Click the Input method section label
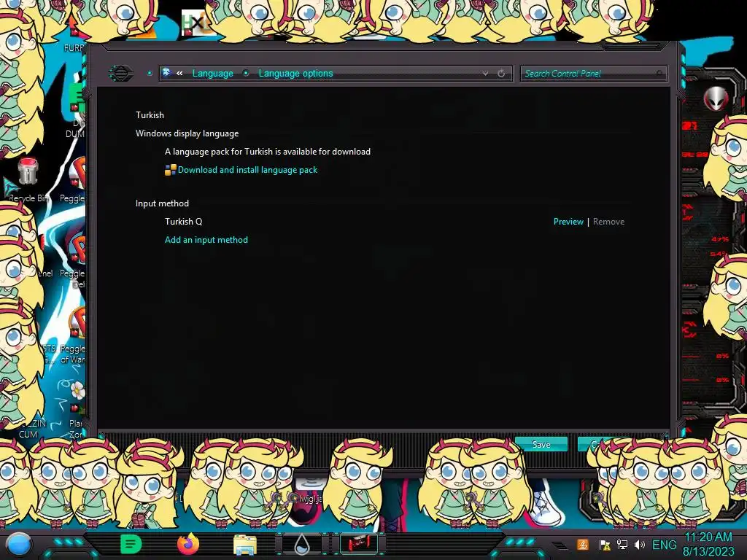Viewport: 747px width, 560px height. [162, 203]
